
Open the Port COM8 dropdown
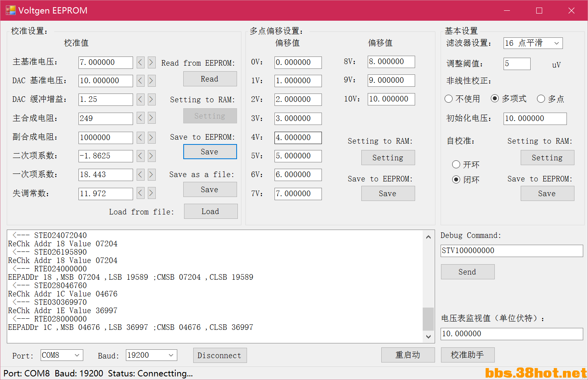coord(62,355)
